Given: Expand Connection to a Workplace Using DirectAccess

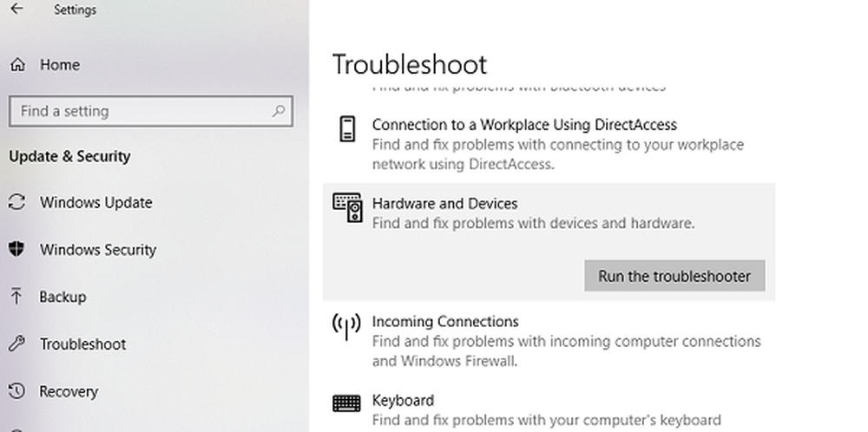Looking at the screenshot, I should click(524, 126).
